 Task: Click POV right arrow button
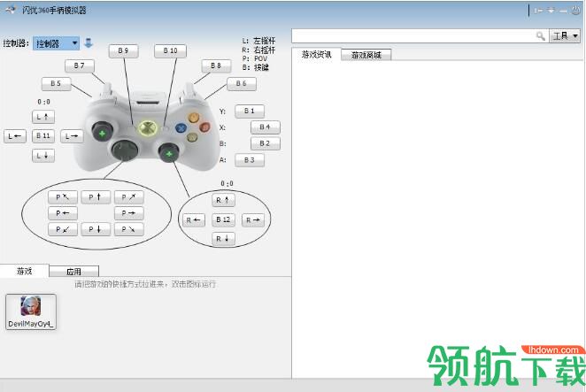129,213
